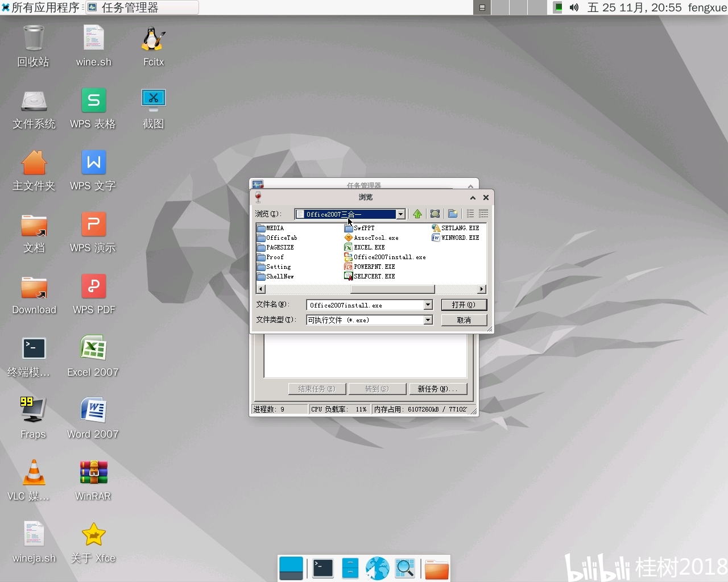The width and height of the screenshot is (728, 582).
Task: Open the terminal in the bottom dock
Action: (x=322, y=568)
